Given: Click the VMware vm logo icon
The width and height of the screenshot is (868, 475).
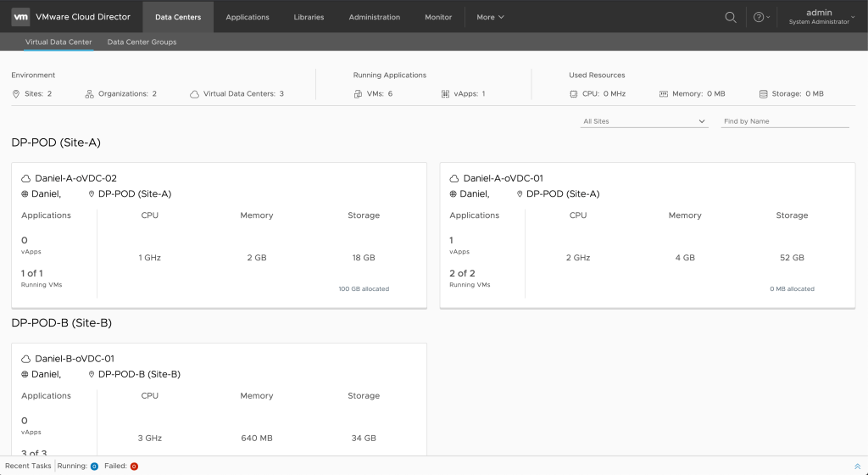Looking at the screenshot, I should 20,17.
